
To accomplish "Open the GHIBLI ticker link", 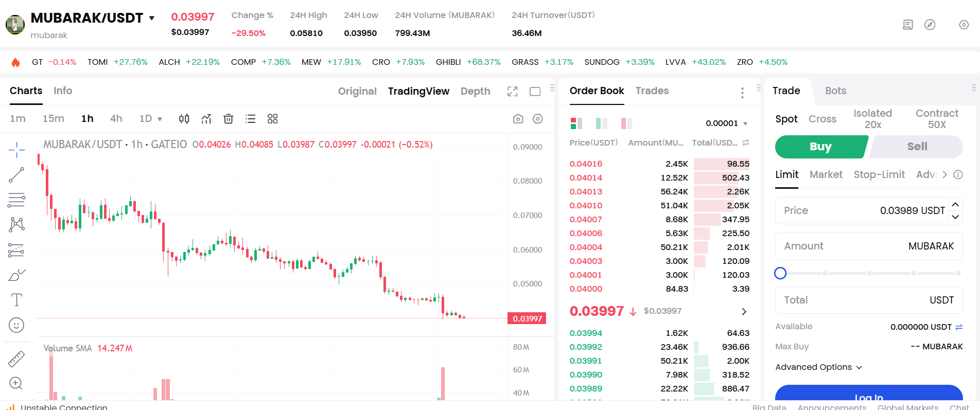I will coord(468,62).
